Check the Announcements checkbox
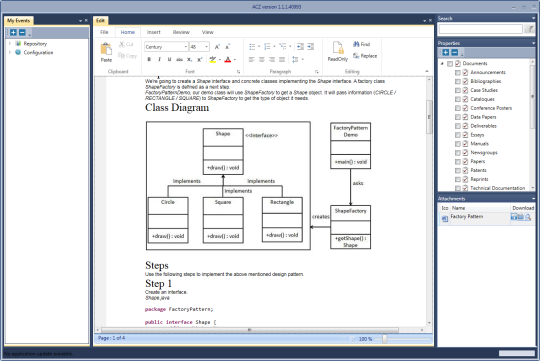540x361 pixels. click(458, 73)
